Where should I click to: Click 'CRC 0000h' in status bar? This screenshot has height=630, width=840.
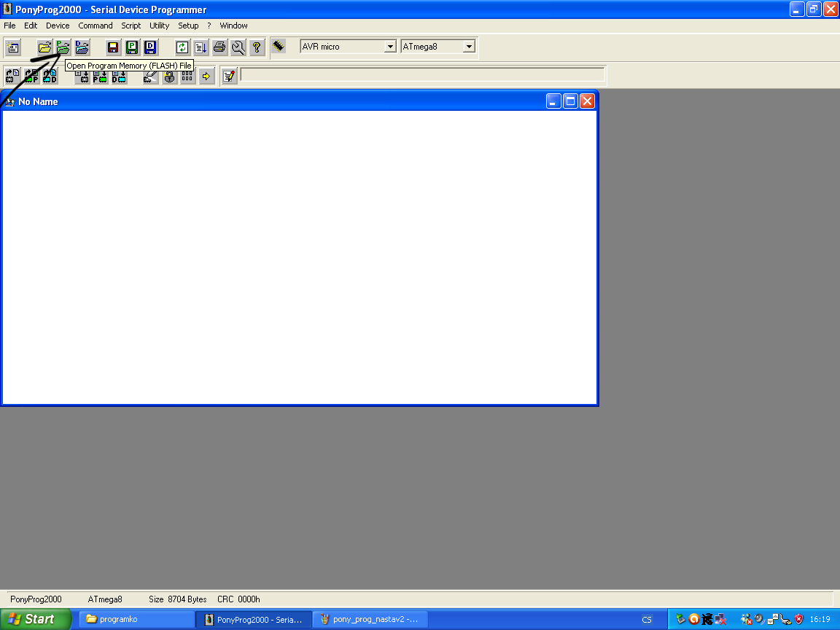click(238, 599)
